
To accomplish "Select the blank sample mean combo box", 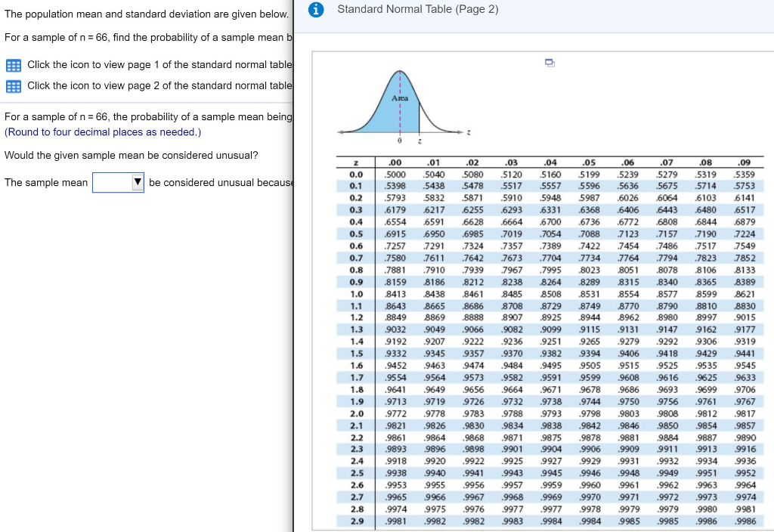I will coord(112,182).
